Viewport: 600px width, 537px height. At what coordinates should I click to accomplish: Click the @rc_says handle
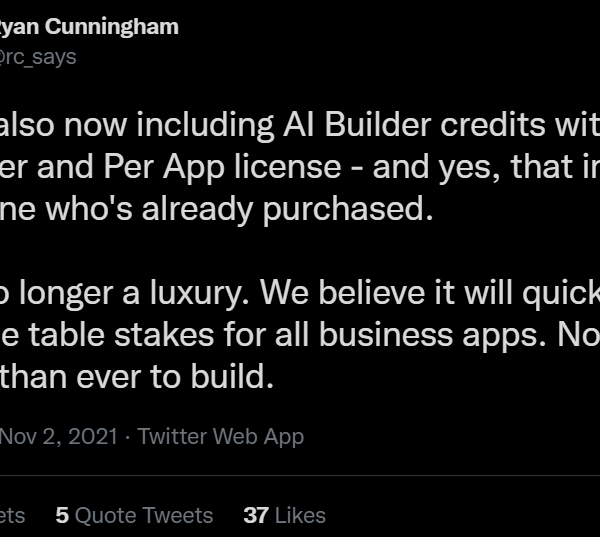(x=38, y=57)
